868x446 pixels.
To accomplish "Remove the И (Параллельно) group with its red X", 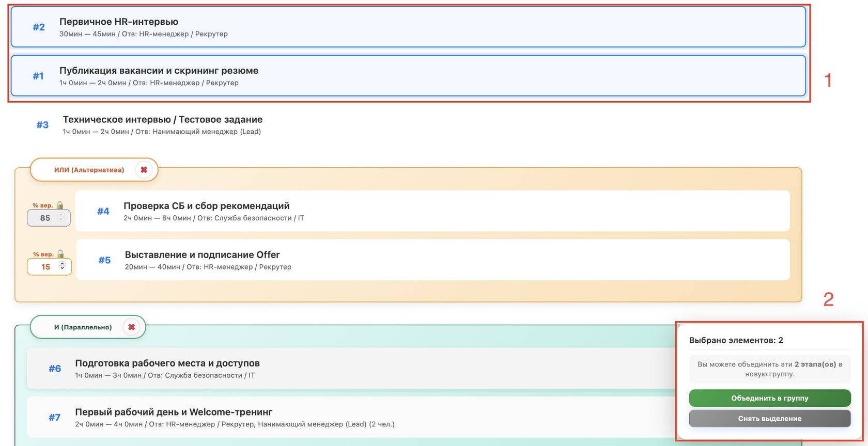I will (132, 327).
